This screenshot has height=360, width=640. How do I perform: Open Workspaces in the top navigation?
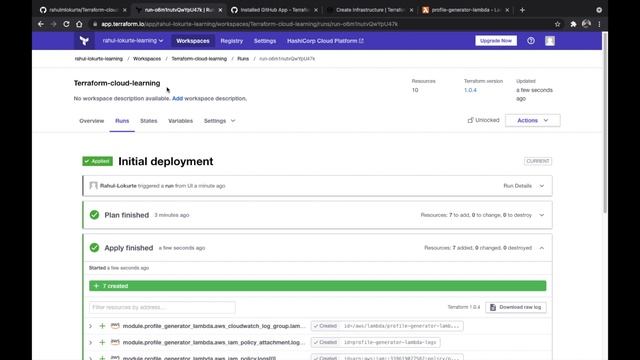pyautogui.click(x=193, y=41)
